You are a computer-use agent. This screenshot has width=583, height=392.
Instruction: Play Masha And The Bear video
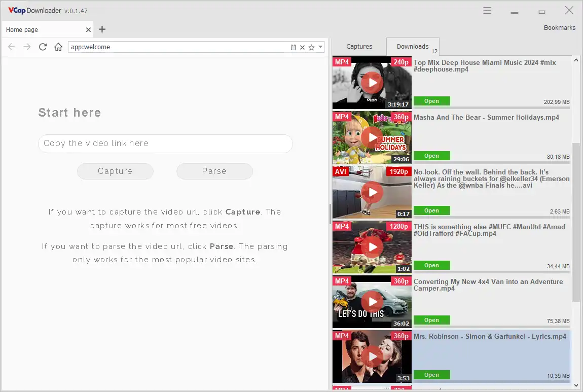pyautogui.click(x=372, y=137)
